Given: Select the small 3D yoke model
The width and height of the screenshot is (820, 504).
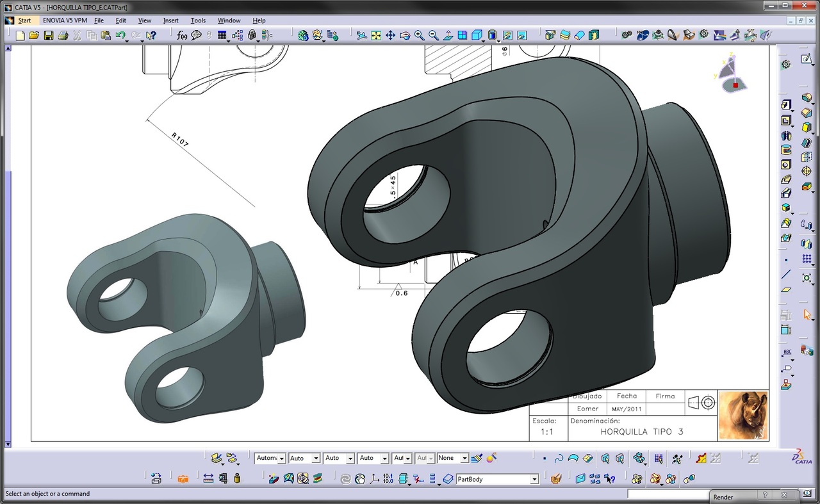Looking at the screenshot, I should [186, 318].
